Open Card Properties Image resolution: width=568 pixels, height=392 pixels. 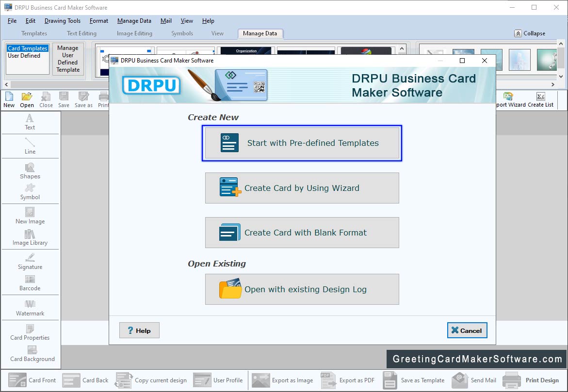point(30,332)
